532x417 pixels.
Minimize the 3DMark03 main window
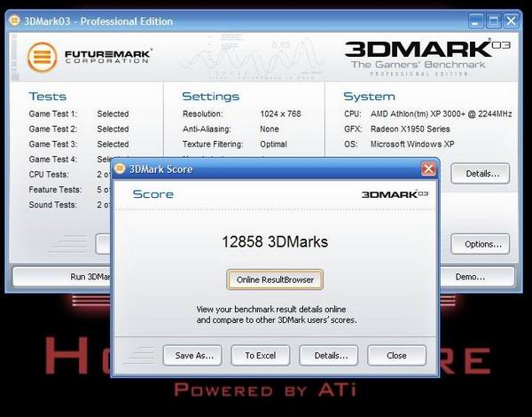pyautogui.click(x=475, y=21)
